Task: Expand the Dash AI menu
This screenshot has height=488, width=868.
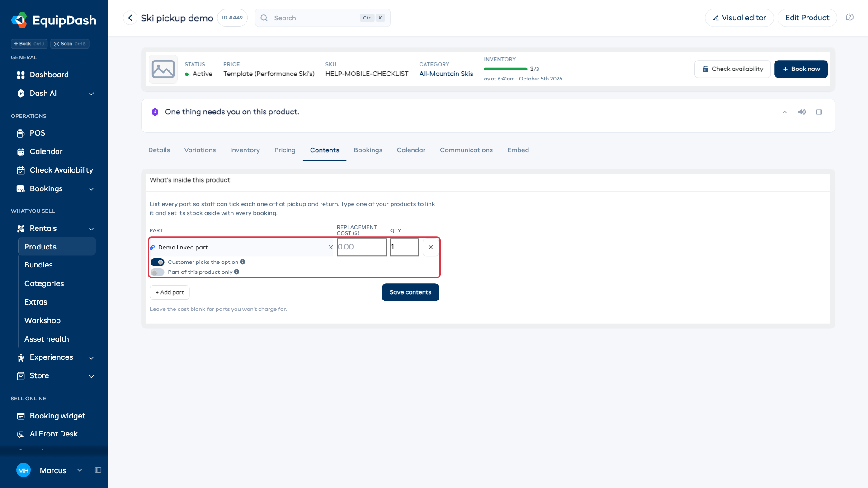Action: point(91,94)
